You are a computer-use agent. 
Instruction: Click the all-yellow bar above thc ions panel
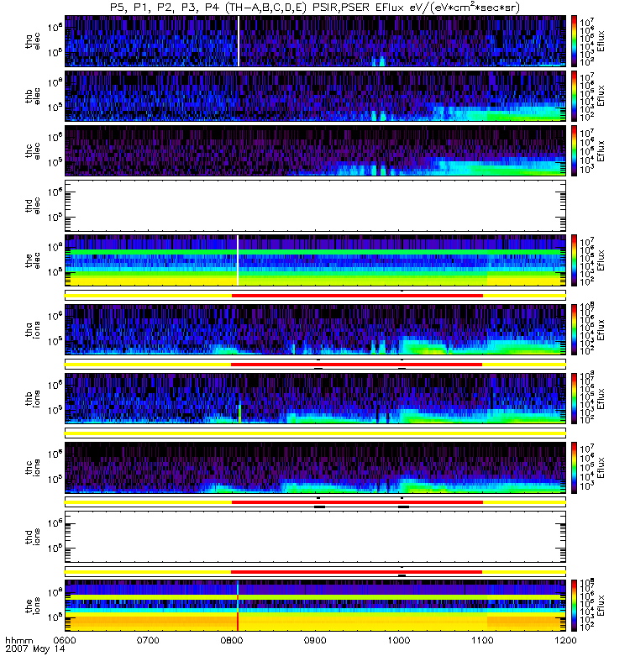click(x=315, y=433)
